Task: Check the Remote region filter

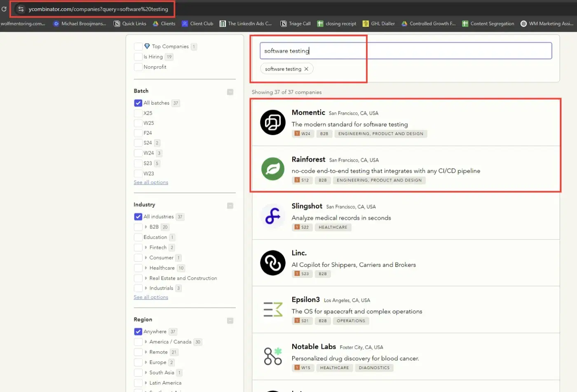Action: pyautogui.click(x=138, y=352)
